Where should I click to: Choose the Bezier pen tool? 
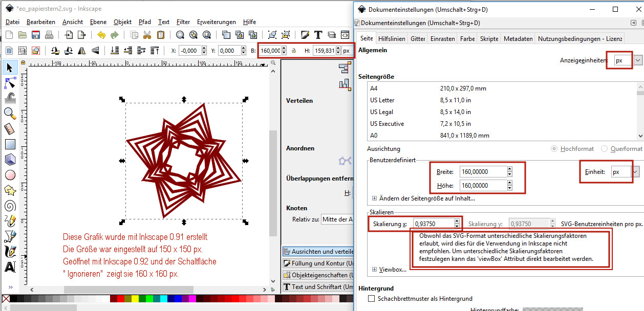tap(10, 236)
